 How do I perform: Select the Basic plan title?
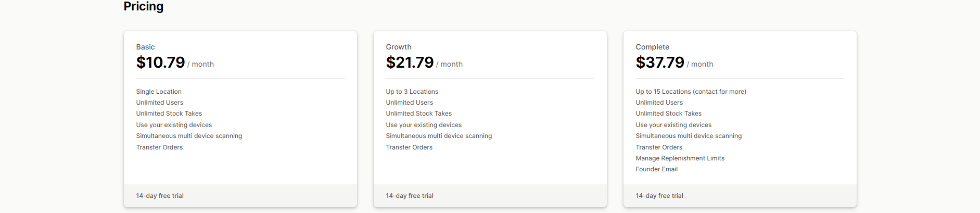pyautogui.click(x=145, y=47)
